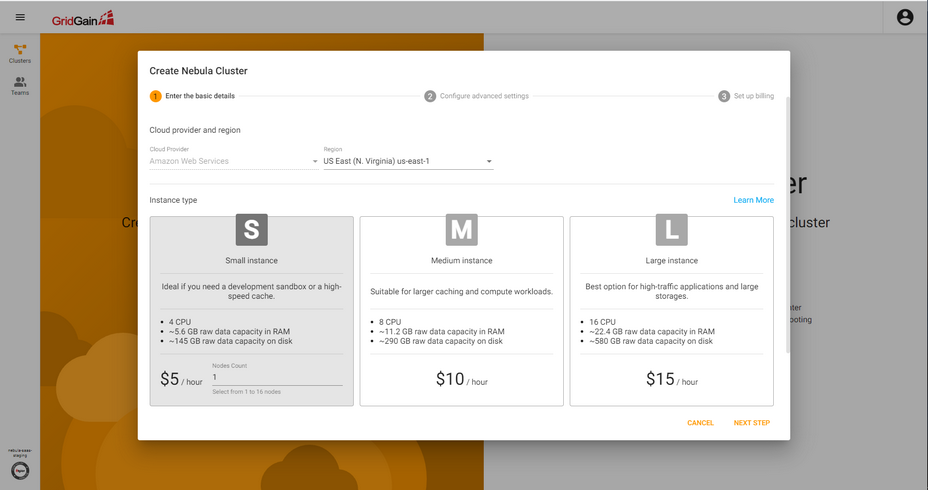Click '~5.6 GB raw data capacity in RAM'
Viewport: 928px width, 490px height.
(x=229, y=331)
